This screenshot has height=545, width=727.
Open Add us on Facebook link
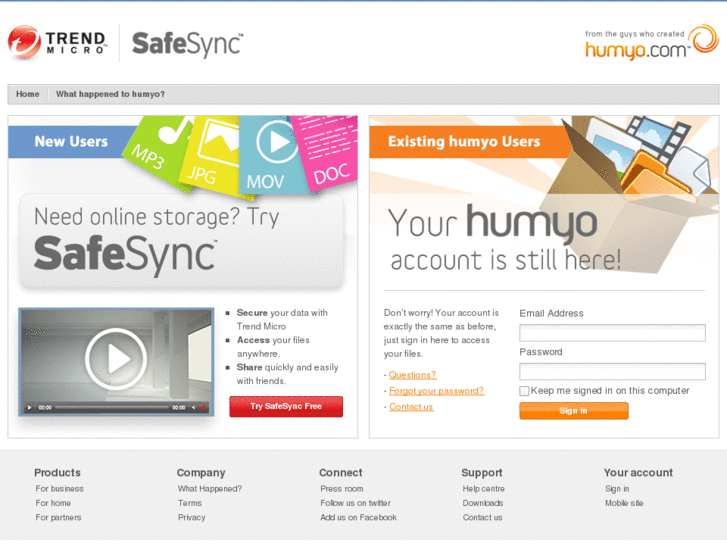[x=358, y=518]
